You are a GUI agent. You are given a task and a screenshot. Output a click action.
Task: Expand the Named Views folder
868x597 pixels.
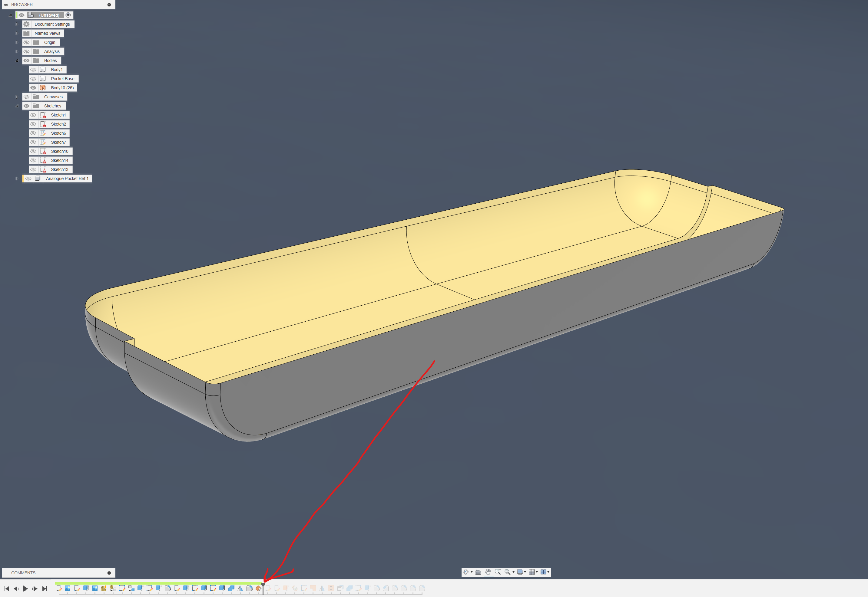(16, 33)
